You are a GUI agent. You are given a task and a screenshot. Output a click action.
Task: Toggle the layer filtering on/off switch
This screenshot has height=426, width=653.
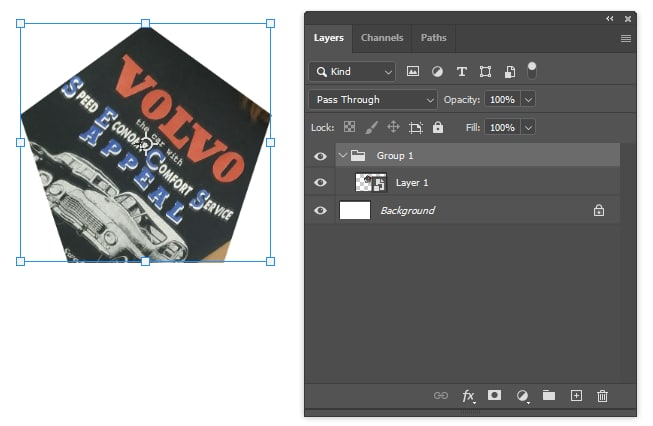532,70
